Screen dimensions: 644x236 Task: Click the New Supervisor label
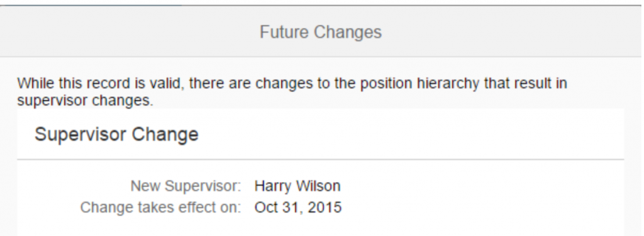click(x=186, y=186)
